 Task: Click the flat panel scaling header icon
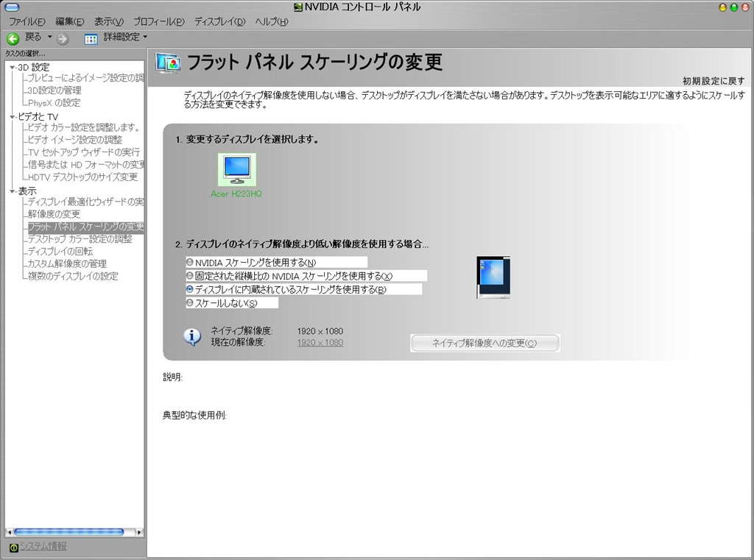click(x=169, y=63)
